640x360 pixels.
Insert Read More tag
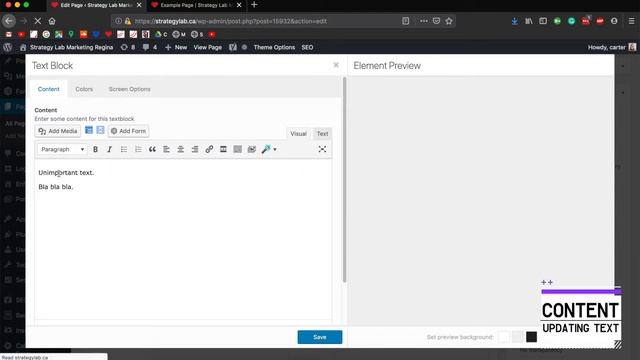point(223,149)
